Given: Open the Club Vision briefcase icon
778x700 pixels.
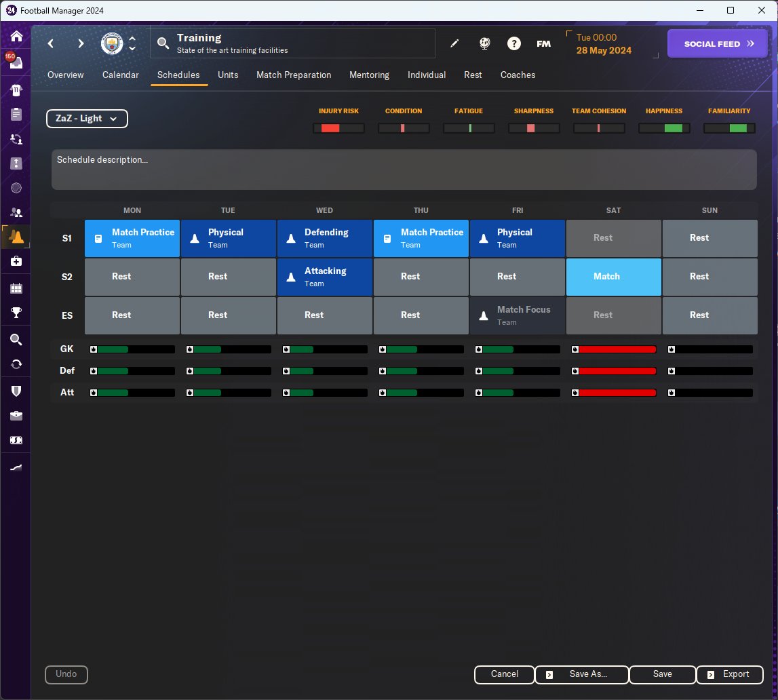Looking at the screenshot, I should click(x=16, y=416).
